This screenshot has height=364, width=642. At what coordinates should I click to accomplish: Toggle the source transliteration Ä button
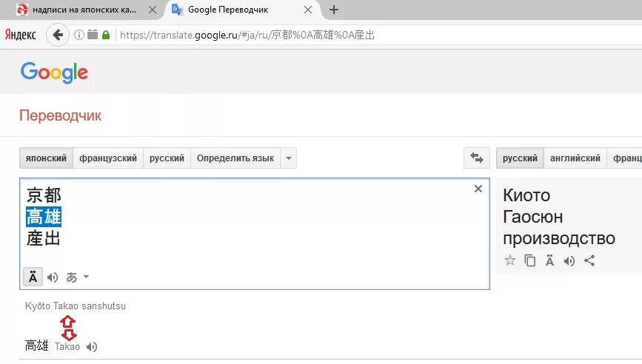pos(33,277)
